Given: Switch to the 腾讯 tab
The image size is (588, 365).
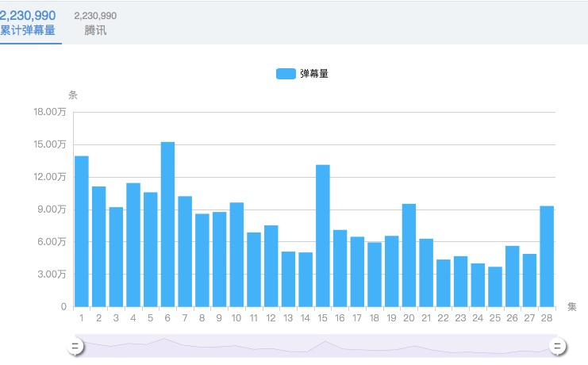Looking at the screenshot, I should (95, 23).
